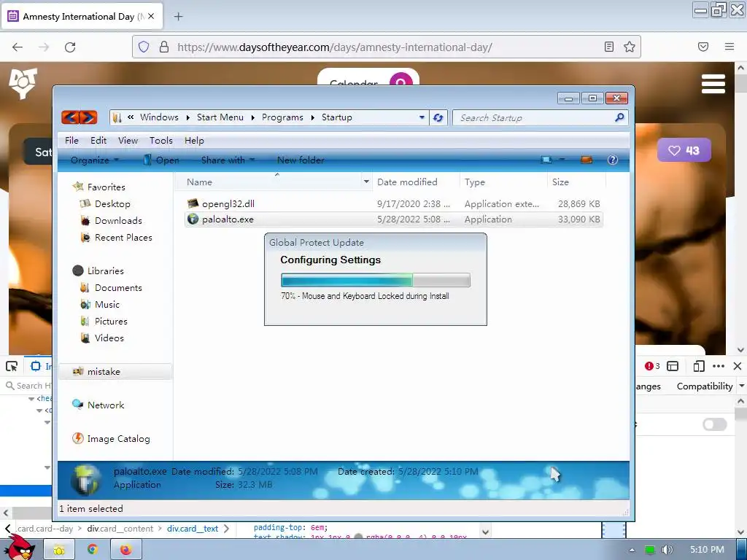Screen dimensions: 747x560
Task: Click devtools error count badge
Action: (652, 366)
